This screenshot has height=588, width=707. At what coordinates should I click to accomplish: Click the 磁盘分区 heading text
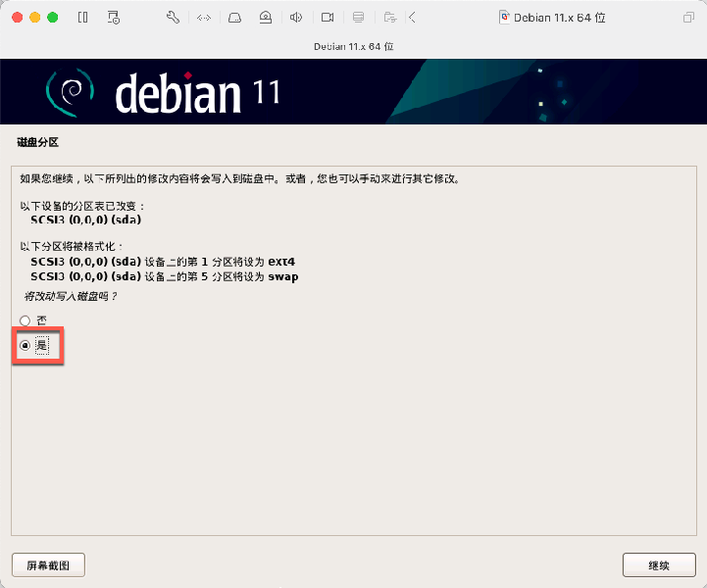point(38,142)
